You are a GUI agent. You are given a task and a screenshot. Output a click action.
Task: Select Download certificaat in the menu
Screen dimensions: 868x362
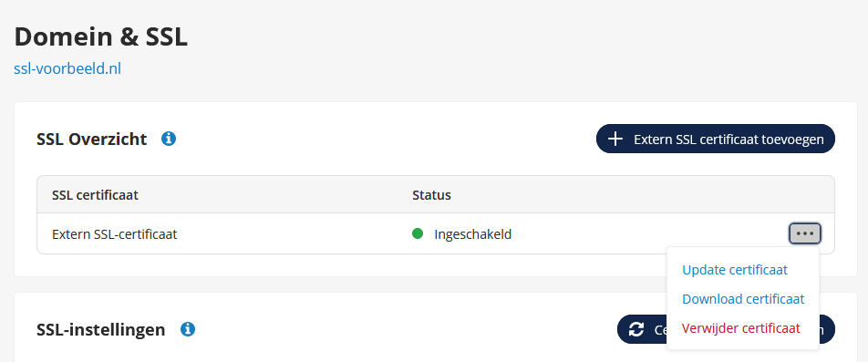pyautogui.click(x=743, y=299)
